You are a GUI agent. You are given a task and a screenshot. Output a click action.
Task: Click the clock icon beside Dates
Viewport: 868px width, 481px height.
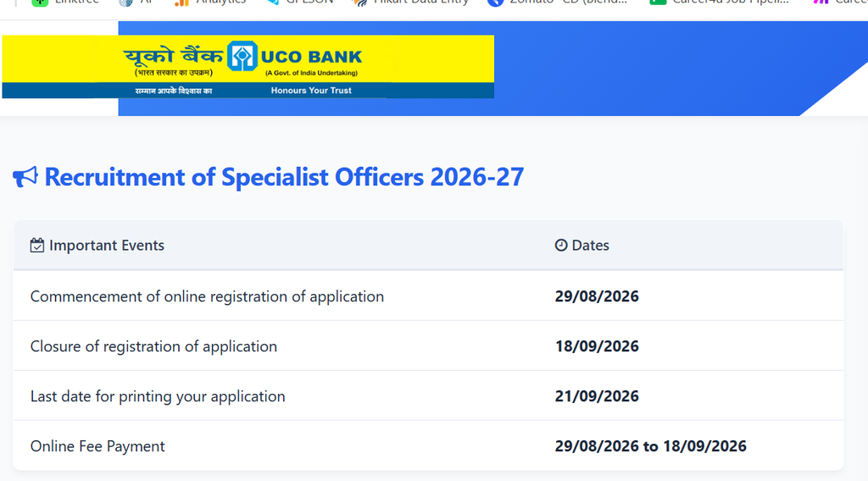click(x=561, y=245)
